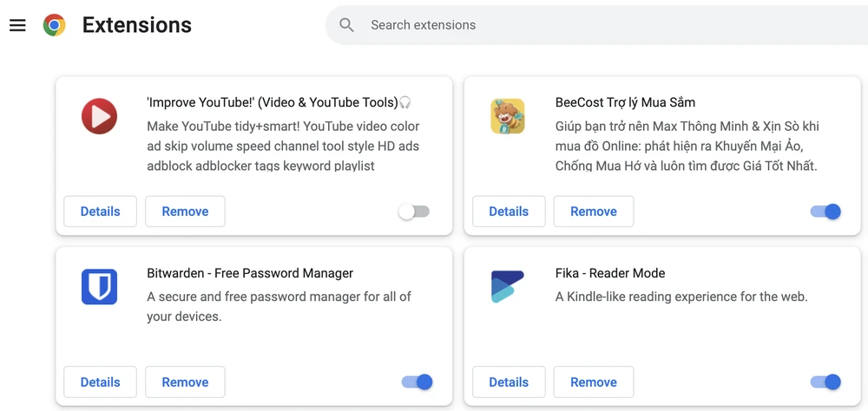
Task: View Details of BeeCost extension
Action: 509,212
